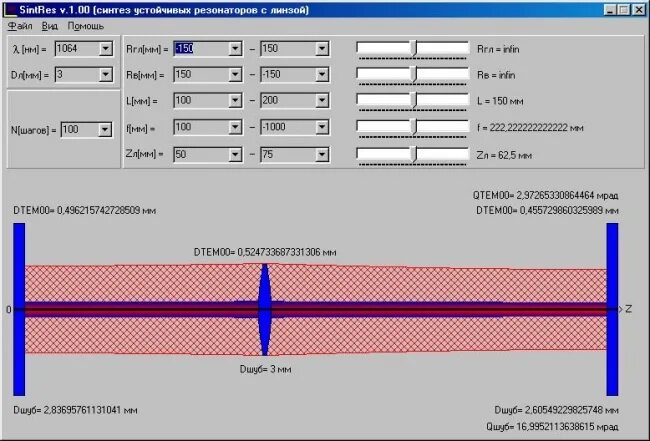The image size is (650, 441).
Task: Click the SintRes title bar application icon
Action: [9, 10]
